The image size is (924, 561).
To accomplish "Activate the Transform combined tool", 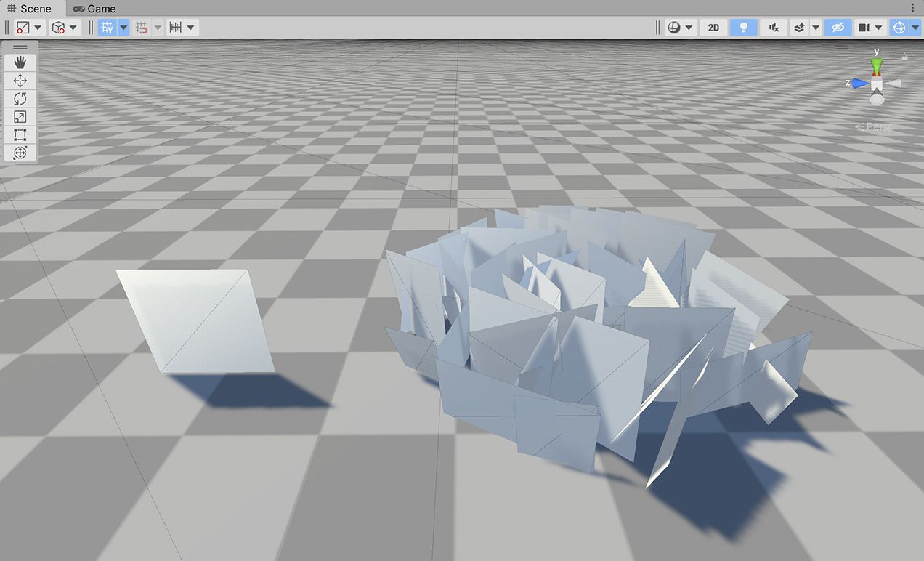I will (x=20, y=153).
